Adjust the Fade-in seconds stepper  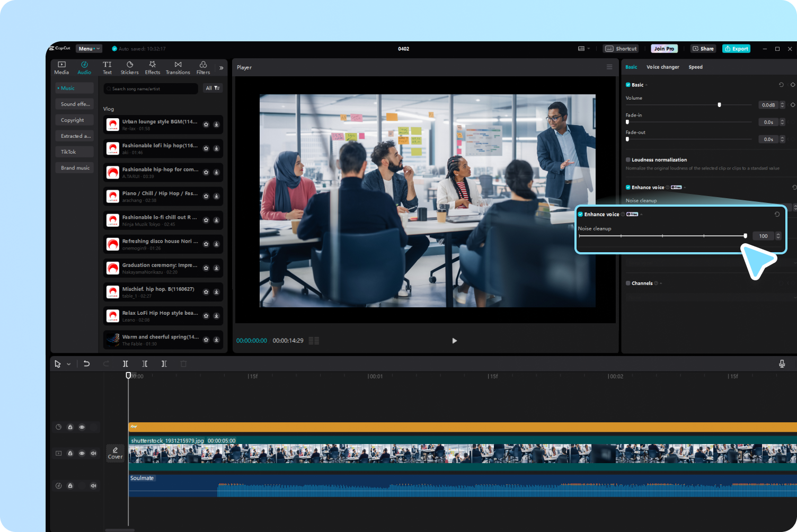pos(782,122)
